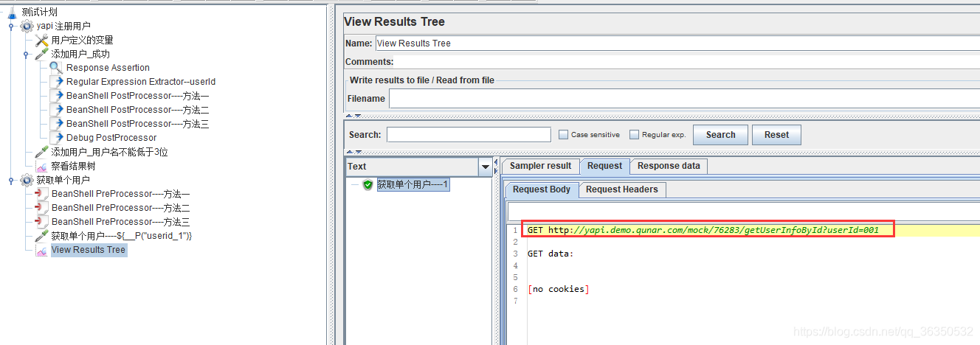This screenshot has width=980, height=345.
Task: Collapse the 获取单个用户 thread group node handle
Action: 12,180
